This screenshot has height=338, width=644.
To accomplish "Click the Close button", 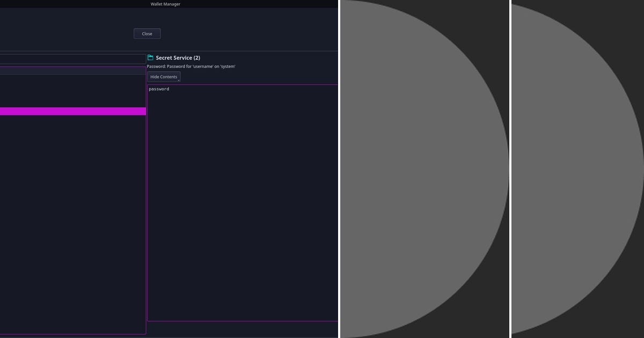I will tap(147, 33).
